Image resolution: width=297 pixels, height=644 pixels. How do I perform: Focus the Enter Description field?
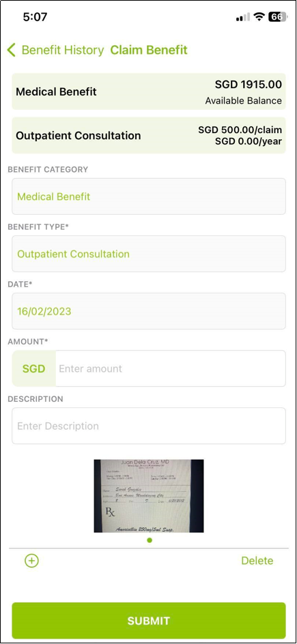click(x=149, y=426)
